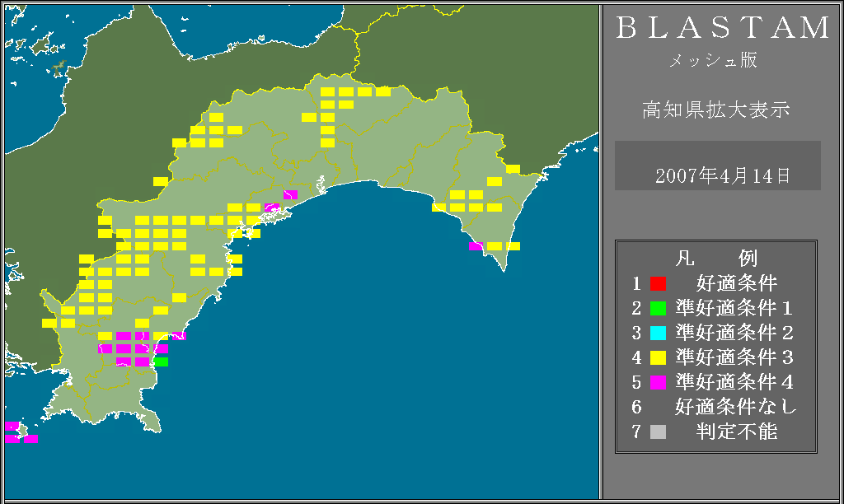844x504 pixels.
Task: Click the magenta swatch for 準好適条件4
Action: 658,382
